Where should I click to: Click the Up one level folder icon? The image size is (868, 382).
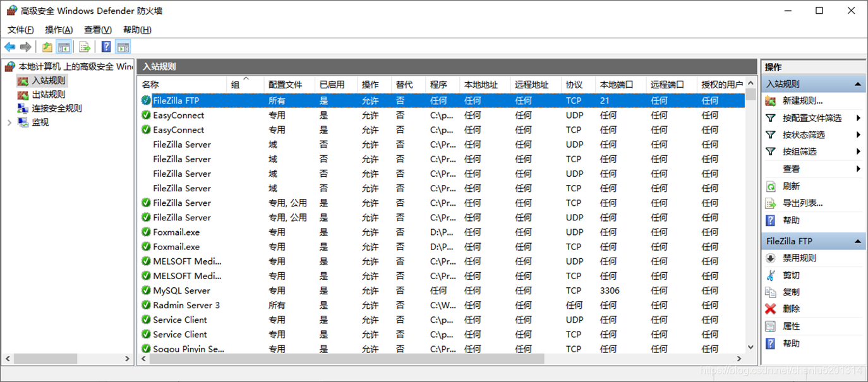(47, 47)
